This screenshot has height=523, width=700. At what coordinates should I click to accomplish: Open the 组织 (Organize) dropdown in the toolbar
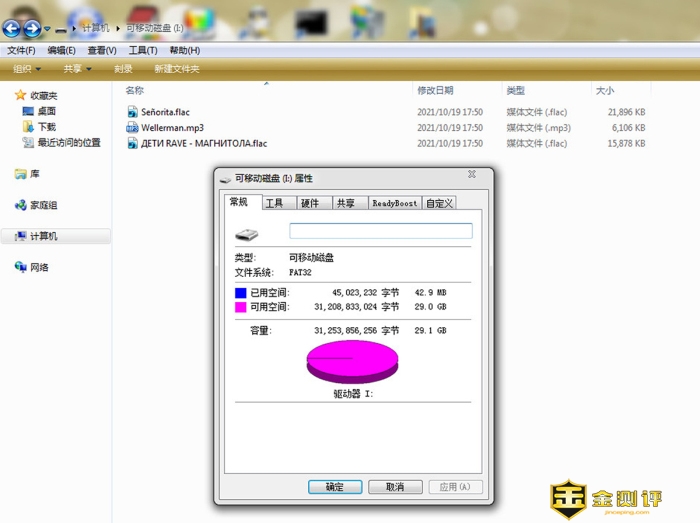tap(27, 69)
